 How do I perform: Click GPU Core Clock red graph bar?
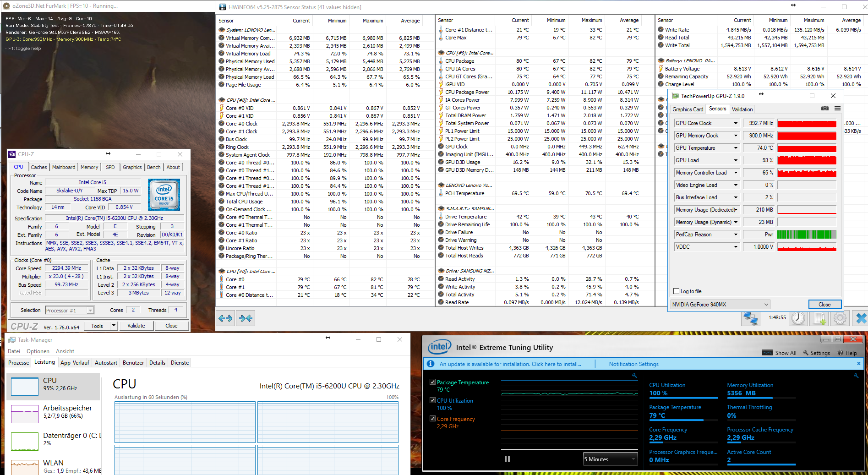pos(807,123)
